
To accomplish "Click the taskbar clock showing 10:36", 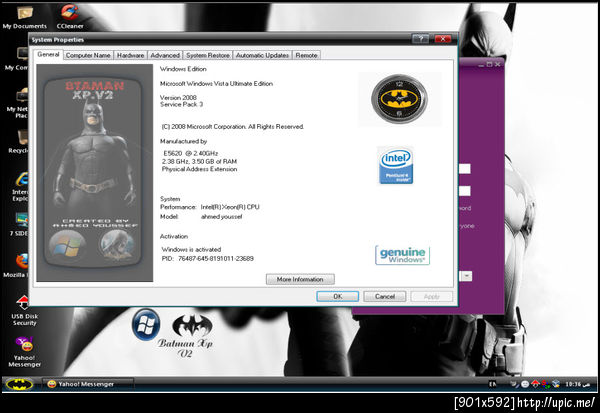I will [577, 384].
